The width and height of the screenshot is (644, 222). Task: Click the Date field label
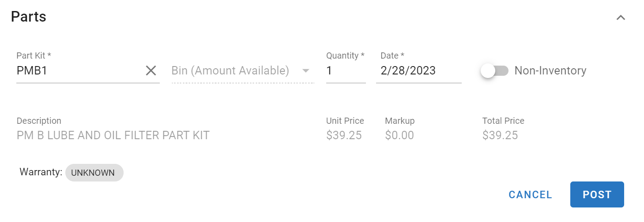[x=392, y=55]
